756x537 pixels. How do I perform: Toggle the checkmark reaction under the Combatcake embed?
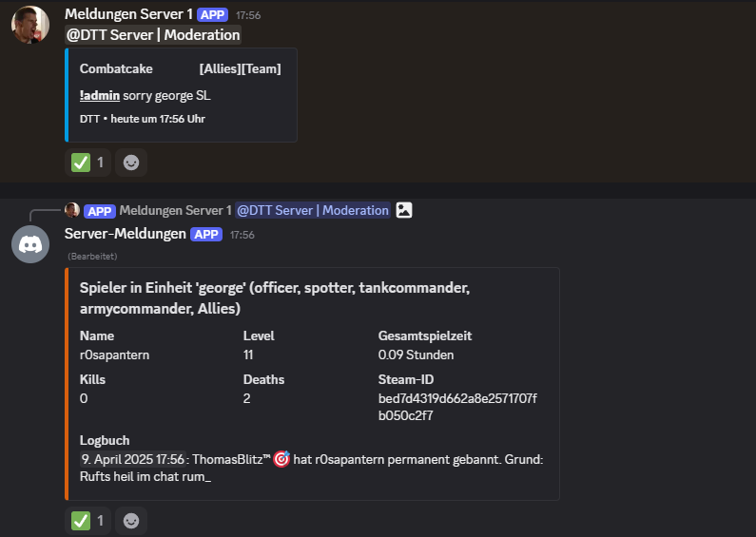[88, 163]
